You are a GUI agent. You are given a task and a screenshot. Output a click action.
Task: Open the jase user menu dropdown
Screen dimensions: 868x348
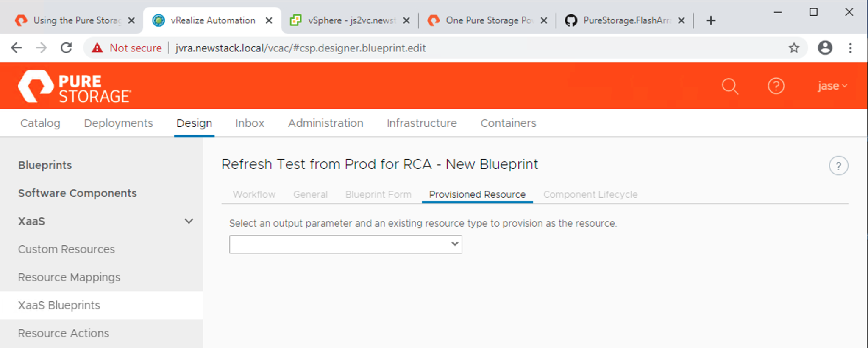[832, 86]
